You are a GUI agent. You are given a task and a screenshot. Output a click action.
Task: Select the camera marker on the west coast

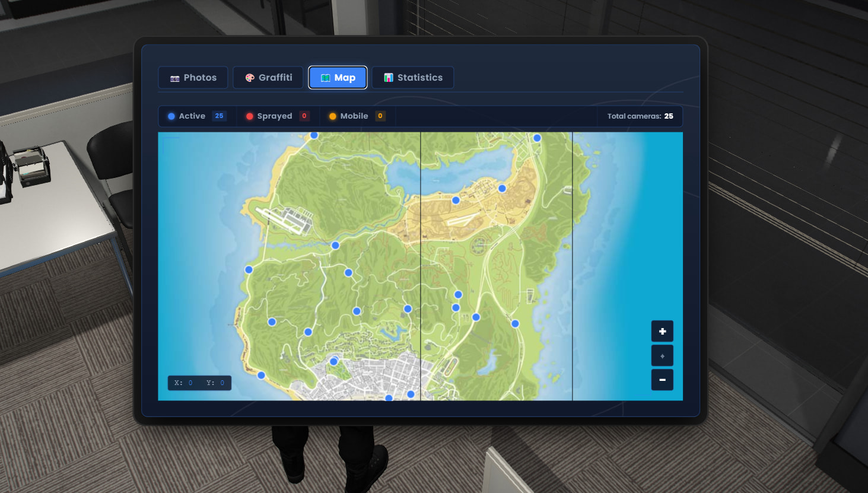249,269
